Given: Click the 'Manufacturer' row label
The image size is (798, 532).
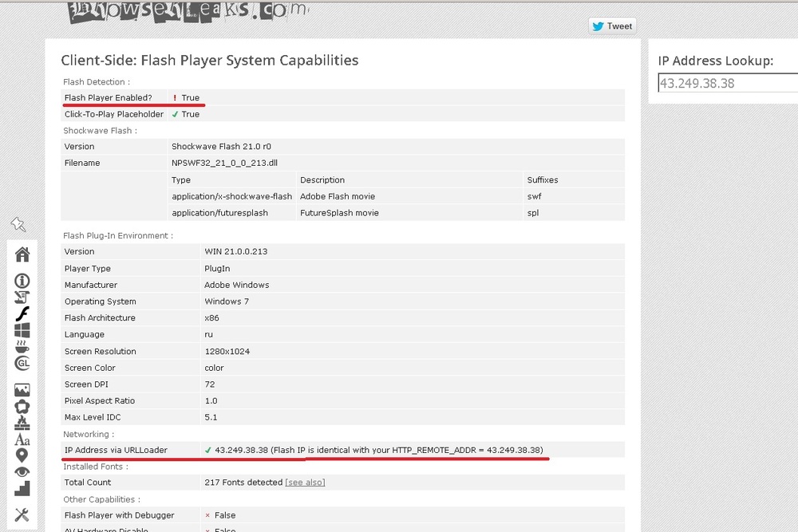Looking at the screenshot, I should click(x=91, y=286).
